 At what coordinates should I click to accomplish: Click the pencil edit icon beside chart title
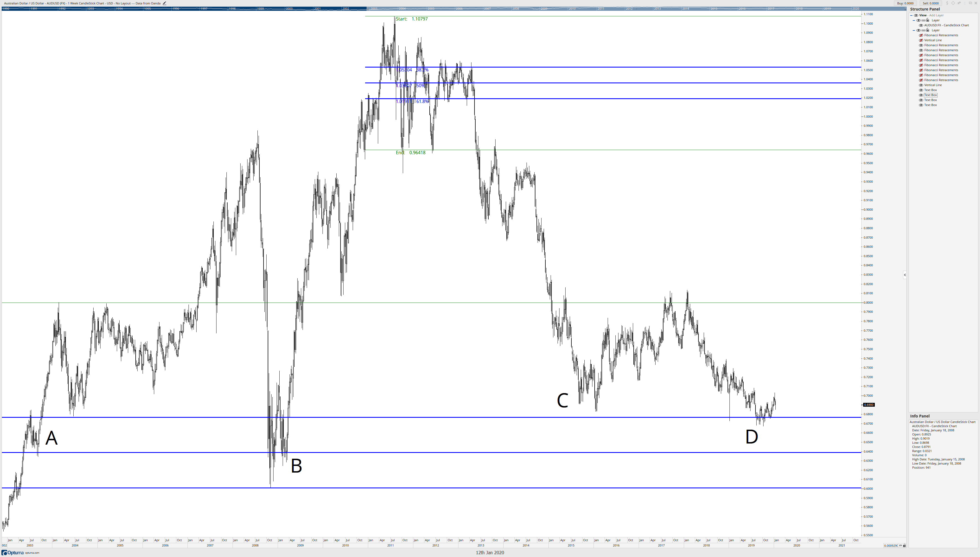pos(164,3)
